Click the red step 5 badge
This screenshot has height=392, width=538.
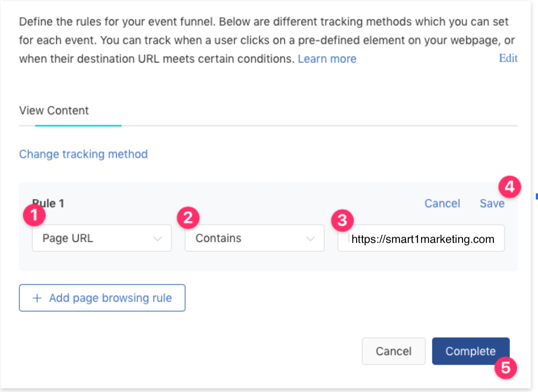[505, 368]
